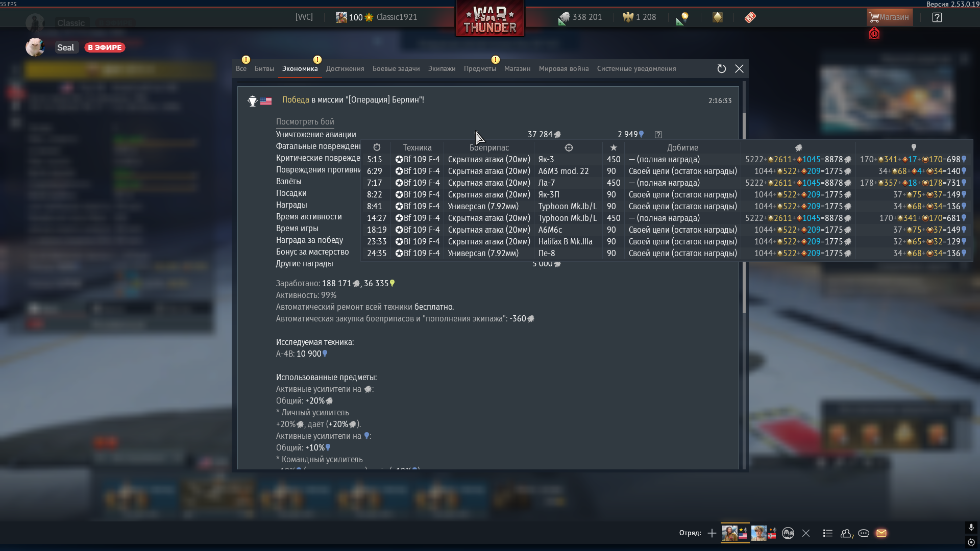Click the question mark help icon top right
980x551 pixels.
coord(937,17)
